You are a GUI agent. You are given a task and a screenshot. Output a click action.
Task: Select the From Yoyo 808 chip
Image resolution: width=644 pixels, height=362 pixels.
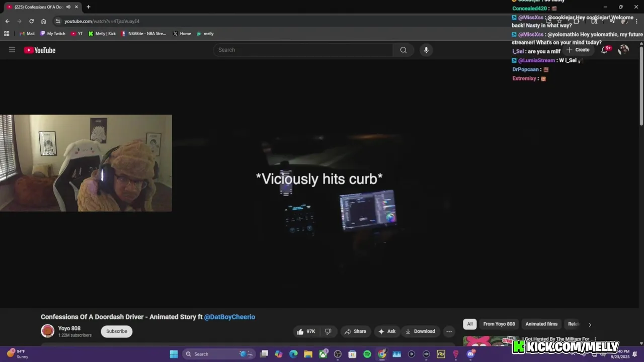(499, 324)
